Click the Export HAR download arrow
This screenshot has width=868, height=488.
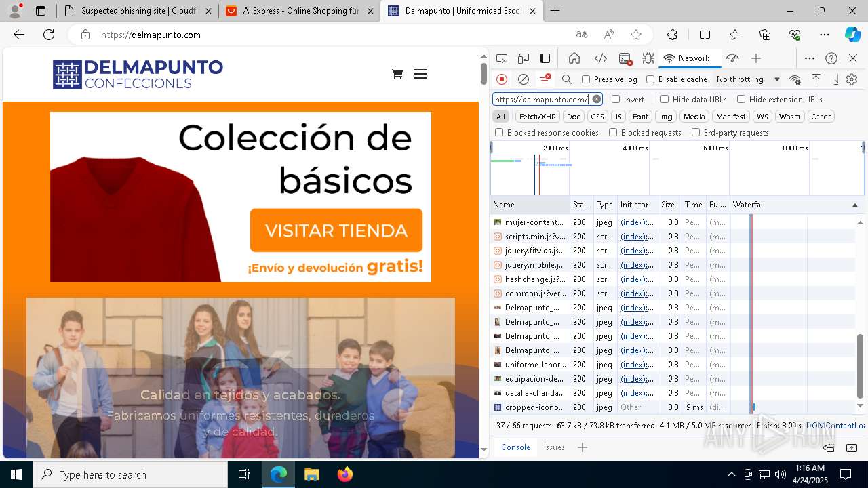click(x=836, y=79)
